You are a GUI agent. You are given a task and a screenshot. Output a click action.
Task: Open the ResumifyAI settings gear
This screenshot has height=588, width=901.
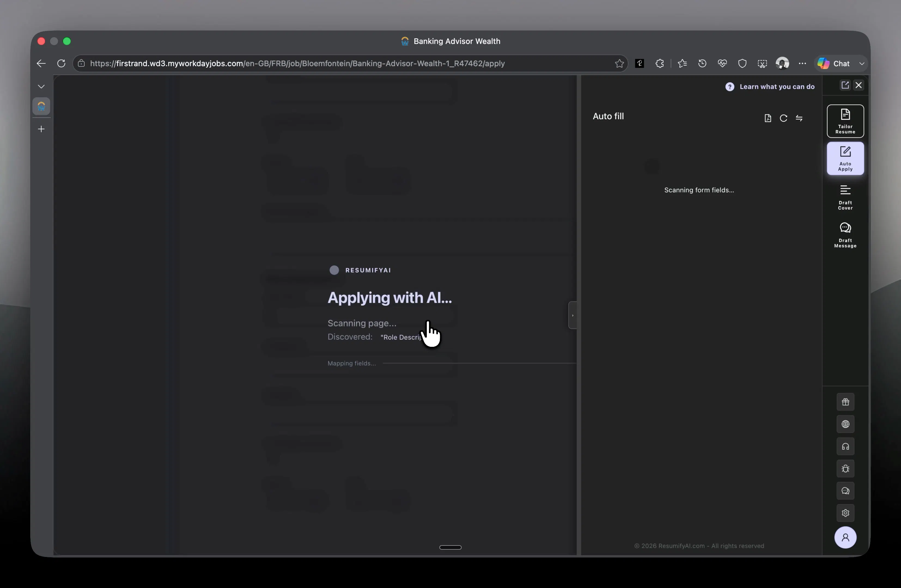coord(845,513)
